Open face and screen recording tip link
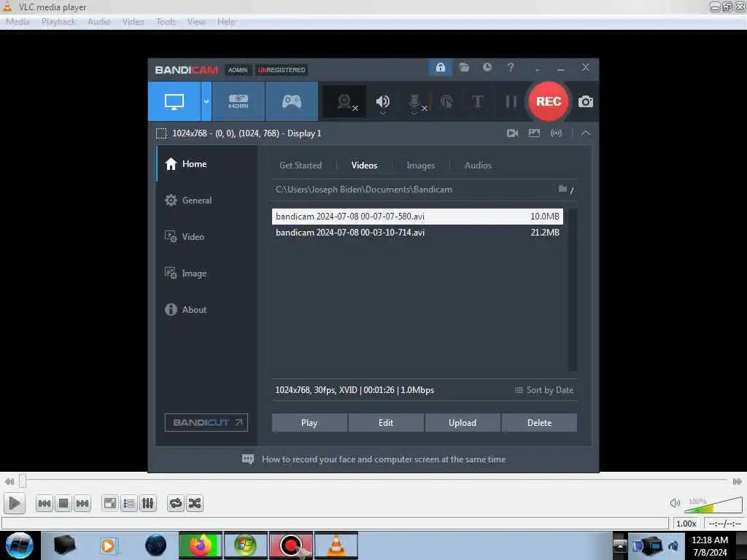Screen dimensions: 747x560 (384, 459)
